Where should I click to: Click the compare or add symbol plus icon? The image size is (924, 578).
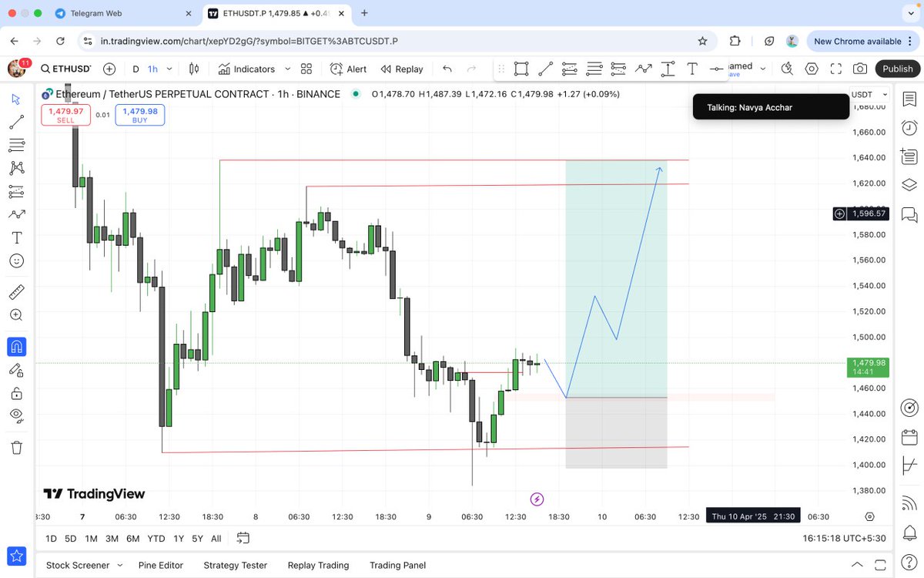(x=109, y=69)
